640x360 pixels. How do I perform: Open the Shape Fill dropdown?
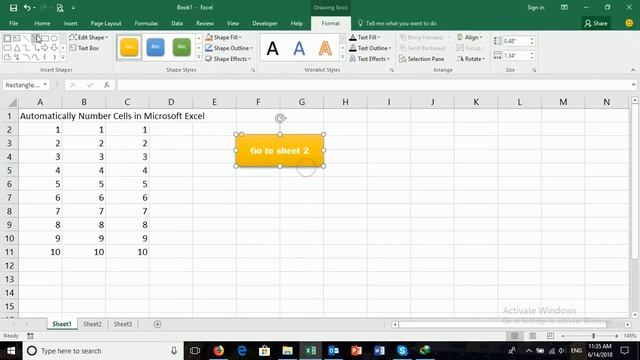tap(224, 38)
